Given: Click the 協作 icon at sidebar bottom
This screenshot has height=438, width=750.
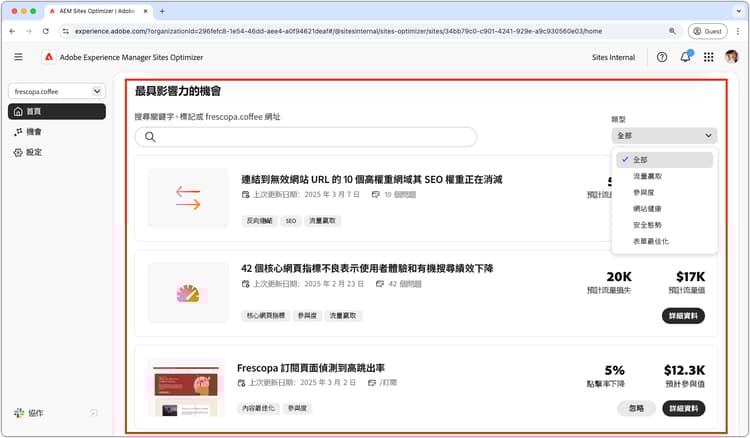Looking at the screenshot, I should tap(19, 413).
